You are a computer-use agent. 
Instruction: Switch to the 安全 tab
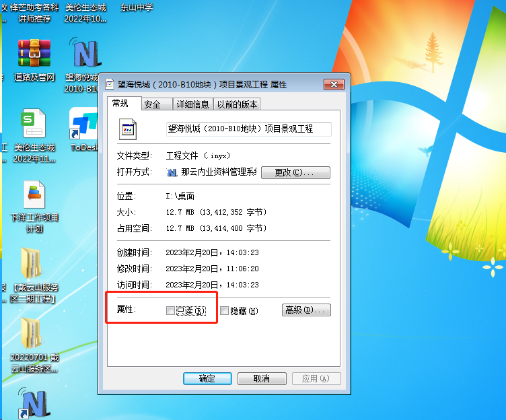coord(153,104)
